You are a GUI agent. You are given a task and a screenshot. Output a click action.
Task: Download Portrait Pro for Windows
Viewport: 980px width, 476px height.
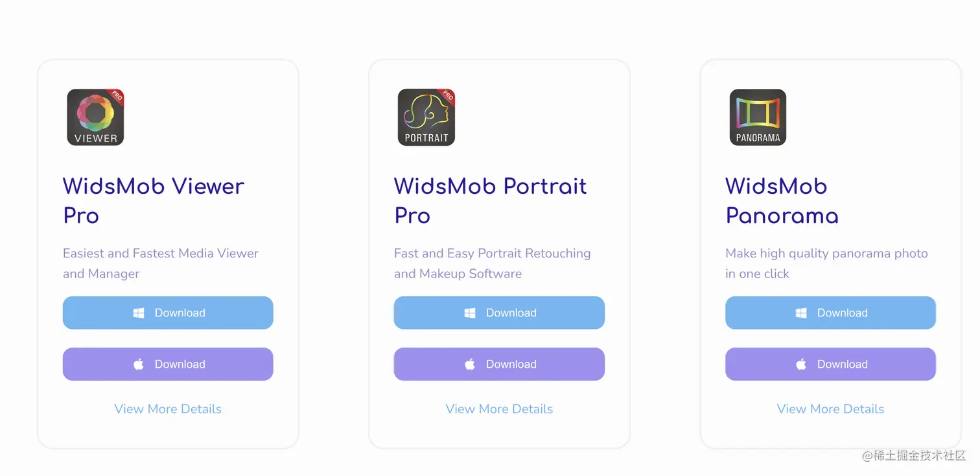coord(499,313)
